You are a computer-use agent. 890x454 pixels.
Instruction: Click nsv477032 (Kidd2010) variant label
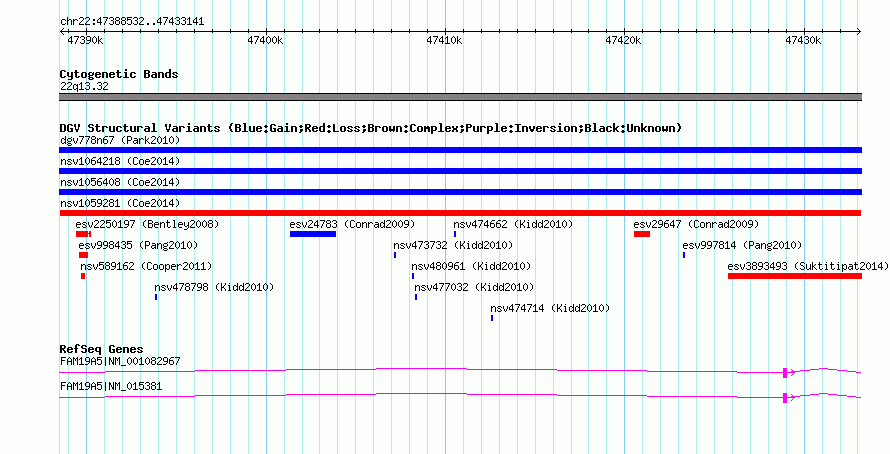point(474,287)
